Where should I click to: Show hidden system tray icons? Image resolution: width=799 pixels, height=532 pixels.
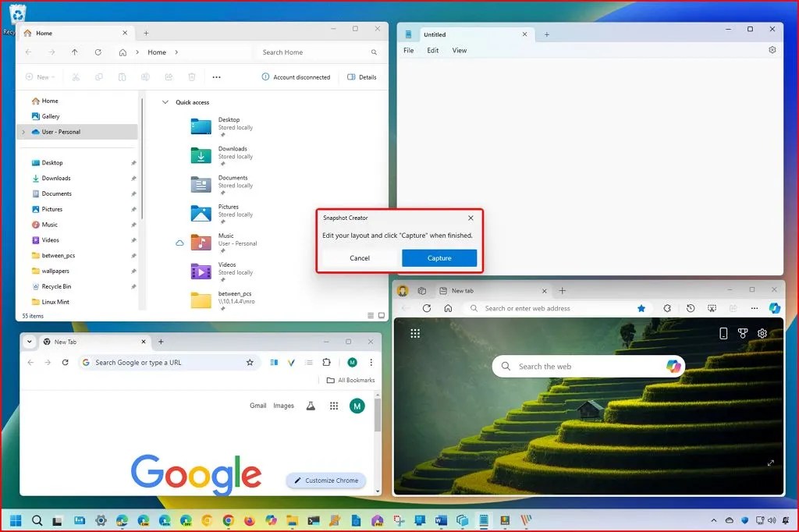click(x=713, y=520)
